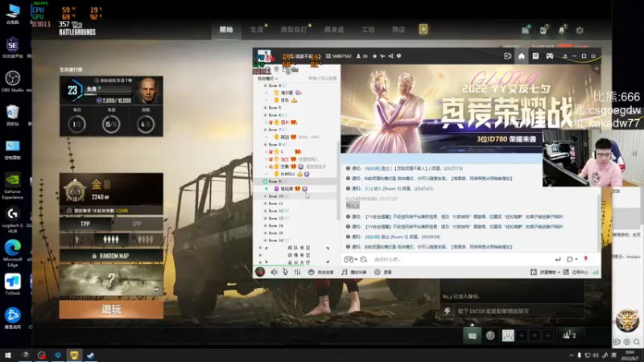This screenshot has height=362, width=644.
Task: Open the emoji game-face dropdown in the chat box
Action: click(350, 259)
